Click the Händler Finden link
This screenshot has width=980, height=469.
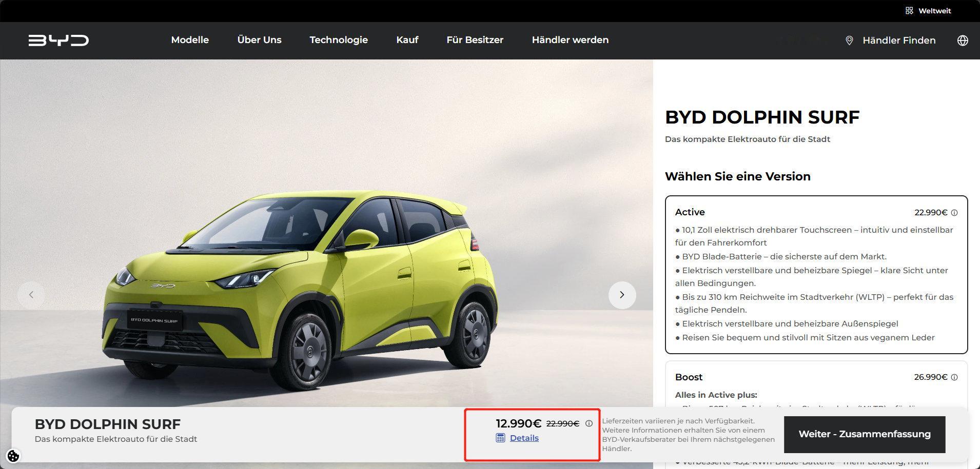(x=899, y=40)
